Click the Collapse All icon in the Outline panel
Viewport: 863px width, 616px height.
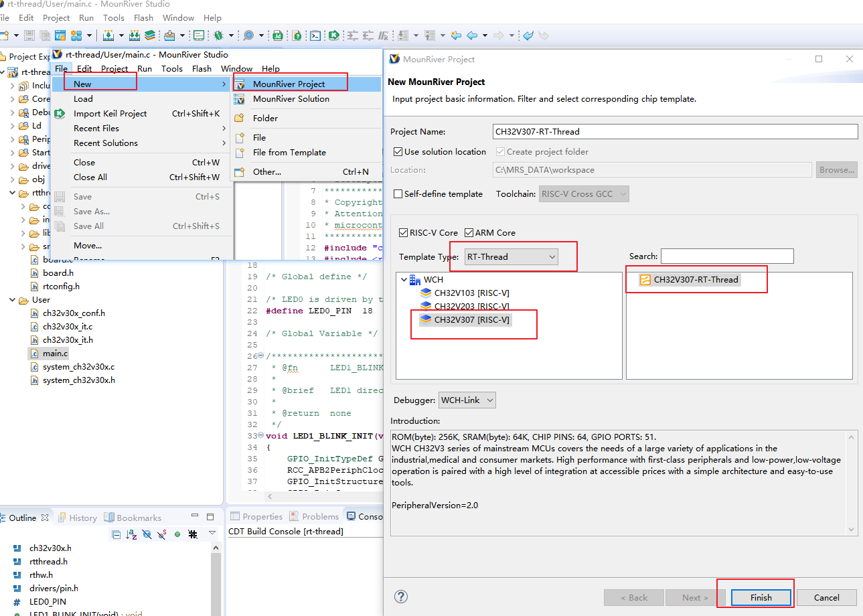click(x=116, y=534)
